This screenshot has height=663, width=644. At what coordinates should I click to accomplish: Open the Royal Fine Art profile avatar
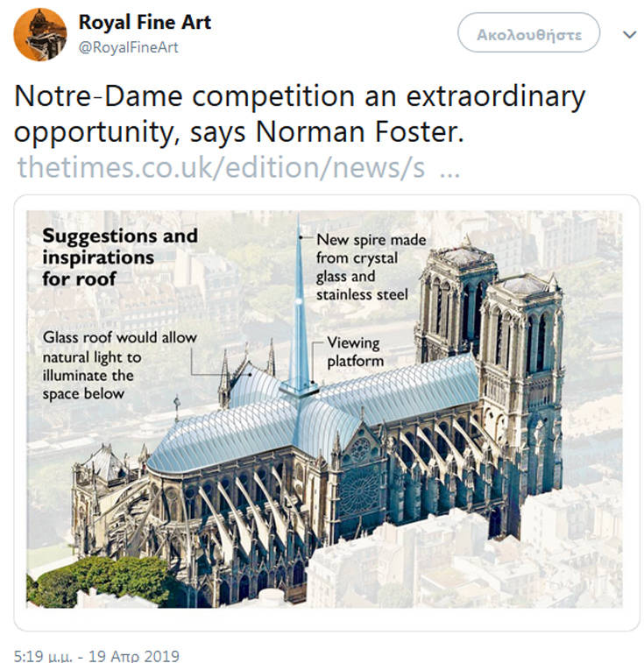(x=40, y=35)
